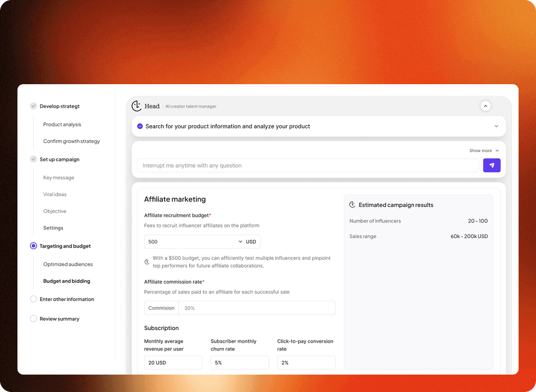
Task: Click Sales range label
Action: pyautogui.click(x=363, y=236)
